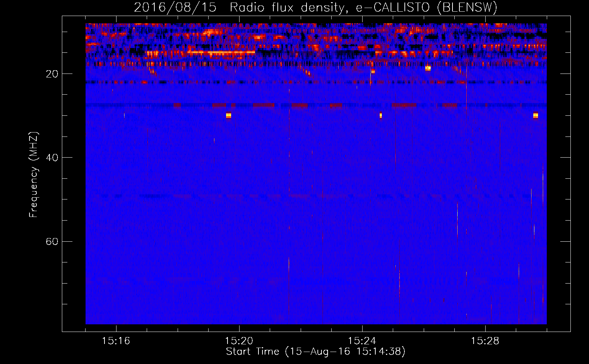Click the 20 MHz frequency tick label
589x364 pixels.
(x=52, y=74)
